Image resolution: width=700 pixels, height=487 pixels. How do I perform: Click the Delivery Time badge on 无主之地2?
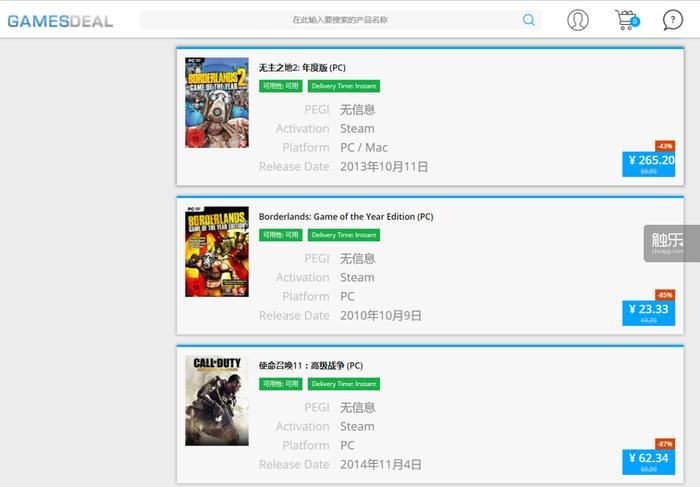coord(344,86)
